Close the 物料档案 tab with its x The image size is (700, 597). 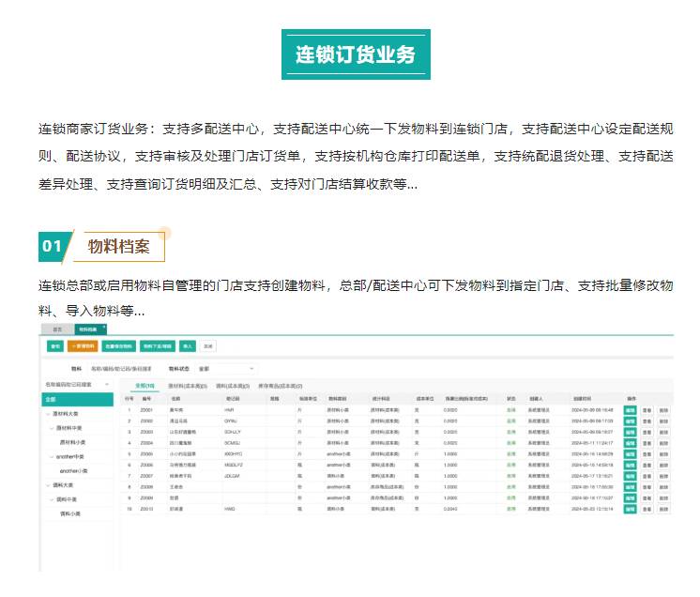pos(104,327)
